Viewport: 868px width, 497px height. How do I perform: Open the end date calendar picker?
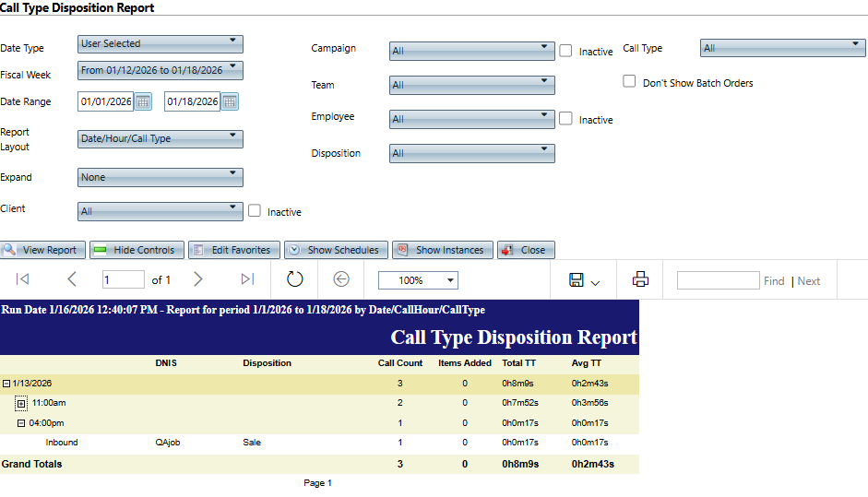point(230,101)
